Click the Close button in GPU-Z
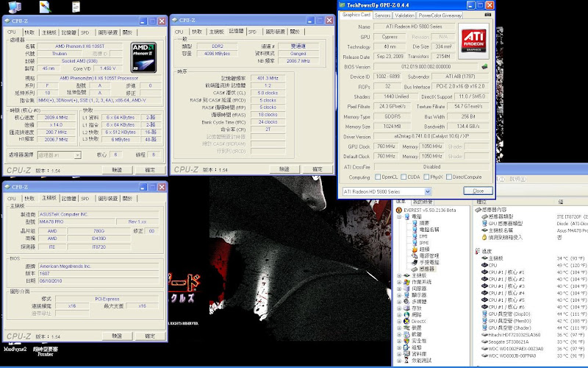 click(x=478, y=191)
